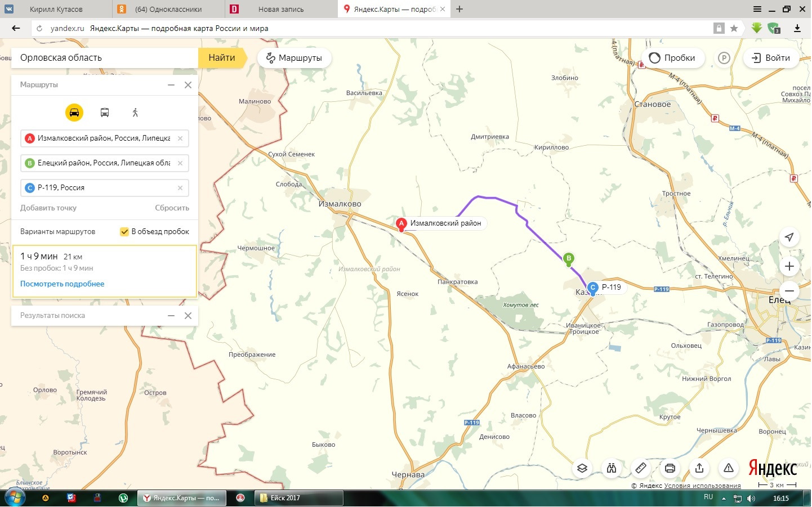Go back with the browser arrow
812x507 pixels.
pos(16,28)
